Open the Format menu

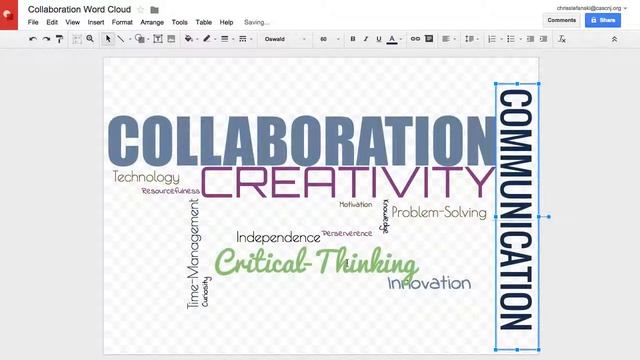click(x=122, y=22)
